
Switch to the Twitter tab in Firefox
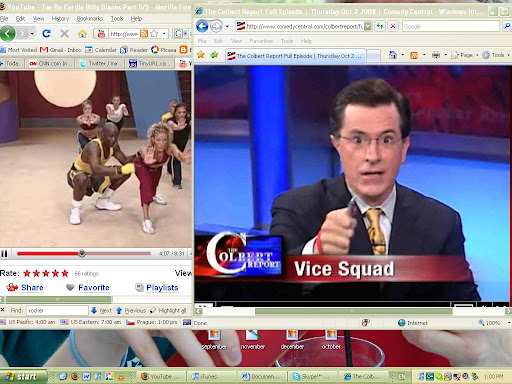pyautogui.click(x=100, y=63)
